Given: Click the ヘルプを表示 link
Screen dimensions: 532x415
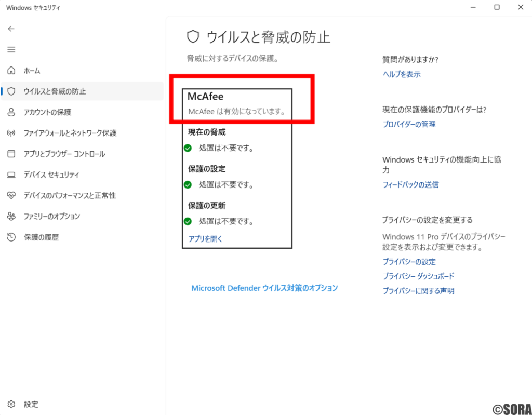Looking at the screenshot, I should [402, 74].
